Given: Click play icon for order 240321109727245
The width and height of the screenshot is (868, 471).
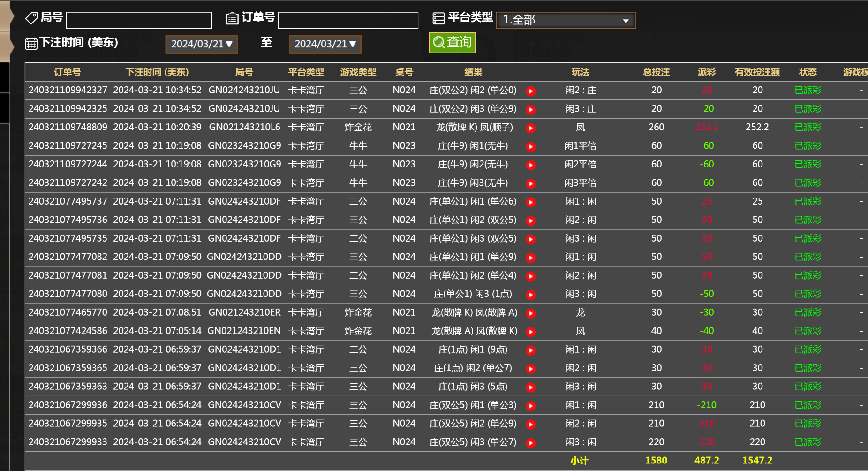Looking at the screenshot, I should coord(530,147).
